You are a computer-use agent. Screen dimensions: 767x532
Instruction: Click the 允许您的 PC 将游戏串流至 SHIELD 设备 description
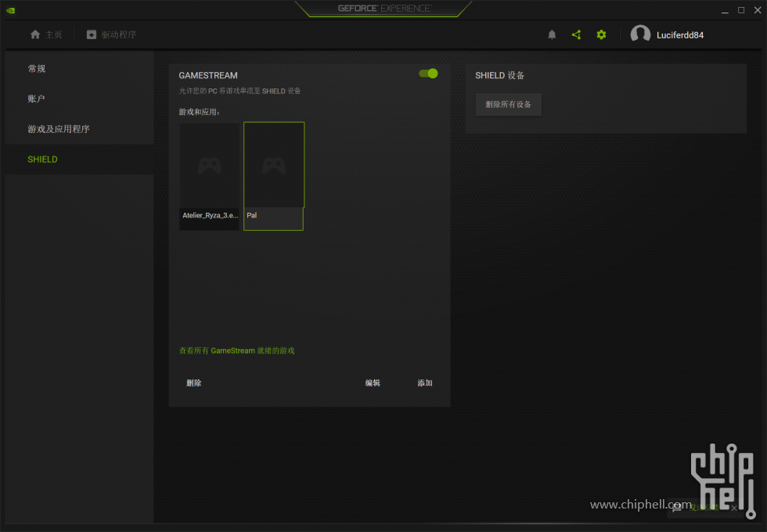(x=239, y=91)
